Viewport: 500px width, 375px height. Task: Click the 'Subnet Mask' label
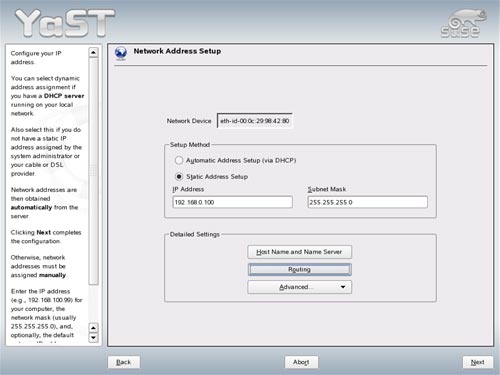click(327, 189)
